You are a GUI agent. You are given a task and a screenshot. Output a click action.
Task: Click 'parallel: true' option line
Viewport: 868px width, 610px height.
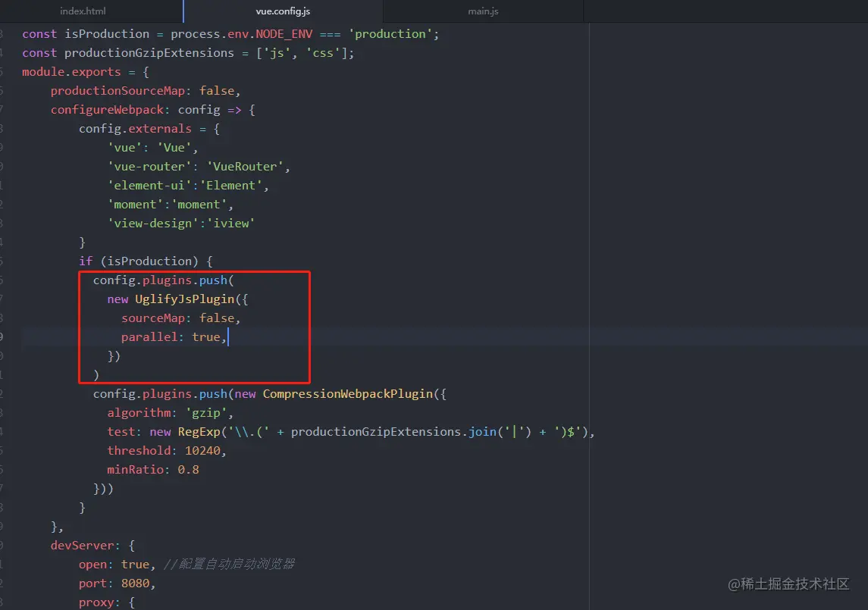(x=174, y=337)
